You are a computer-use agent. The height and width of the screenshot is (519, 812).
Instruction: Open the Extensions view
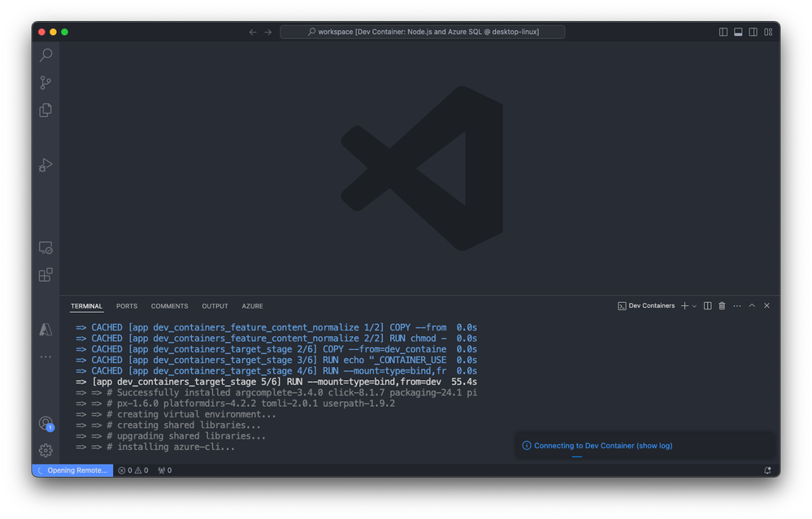pos(46,275)
